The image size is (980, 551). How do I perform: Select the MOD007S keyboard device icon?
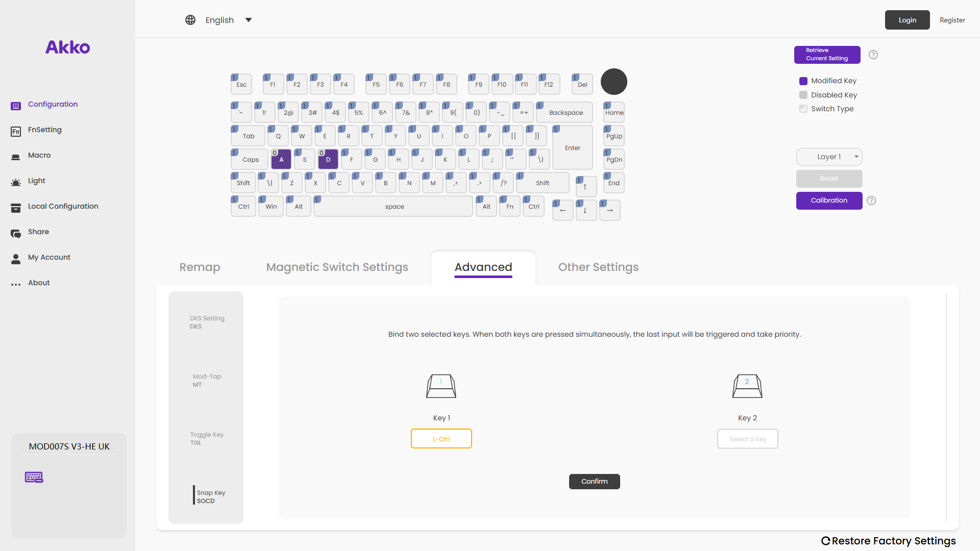[34, 477]
